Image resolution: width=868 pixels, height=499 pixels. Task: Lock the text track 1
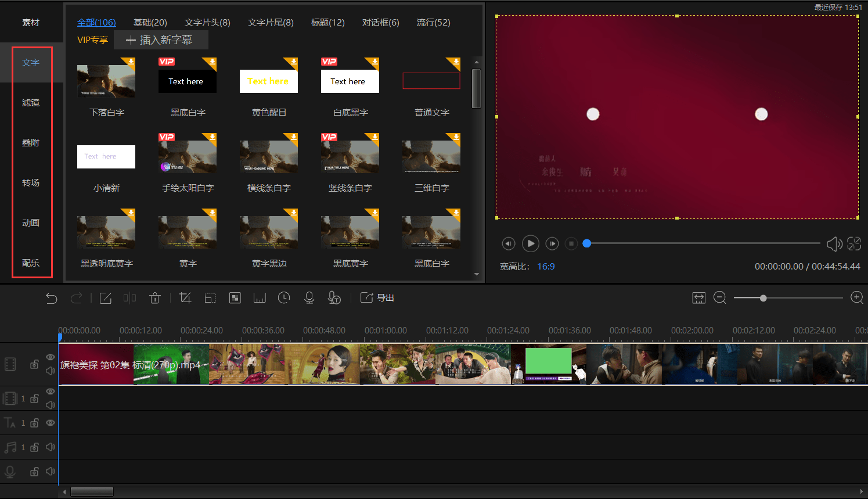[34, 423]
